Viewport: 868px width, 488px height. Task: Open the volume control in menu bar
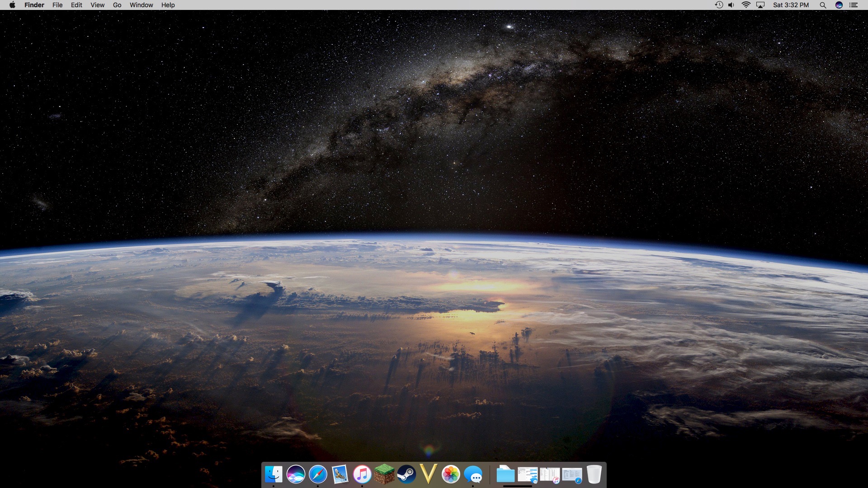[x=731, y=5]
